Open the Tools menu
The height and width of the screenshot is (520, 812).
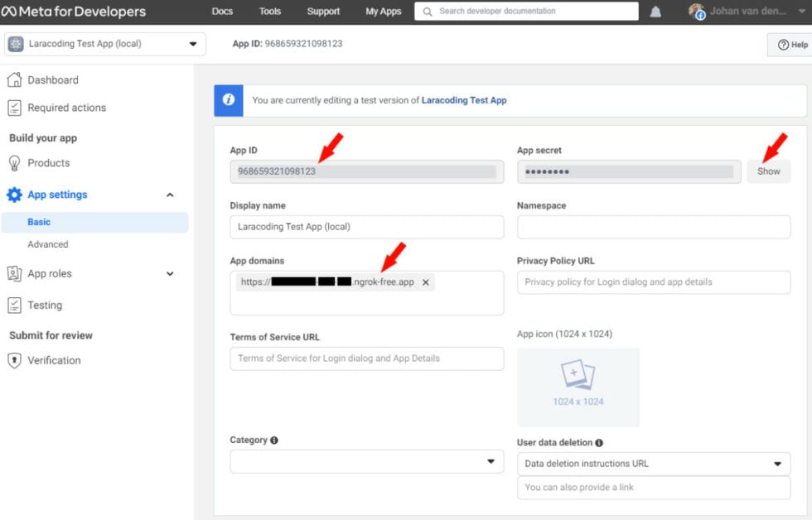pyautogui.click(x=270, y=12)
